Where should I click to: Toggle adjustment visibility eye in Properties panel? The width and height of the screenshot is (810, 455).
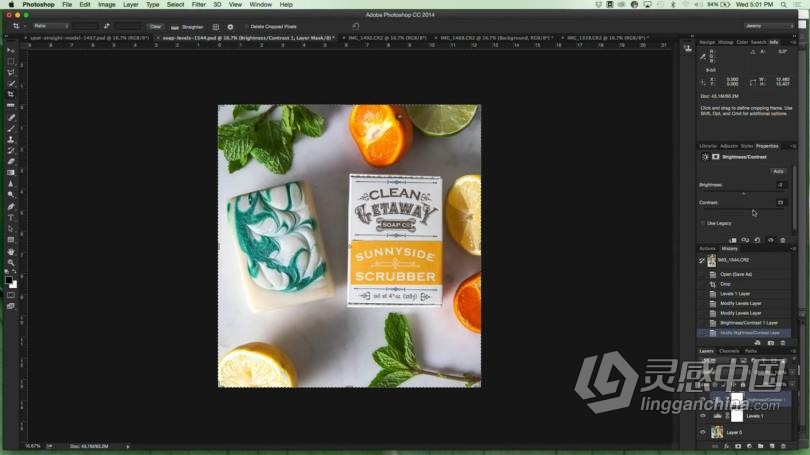tap(771, 240)
